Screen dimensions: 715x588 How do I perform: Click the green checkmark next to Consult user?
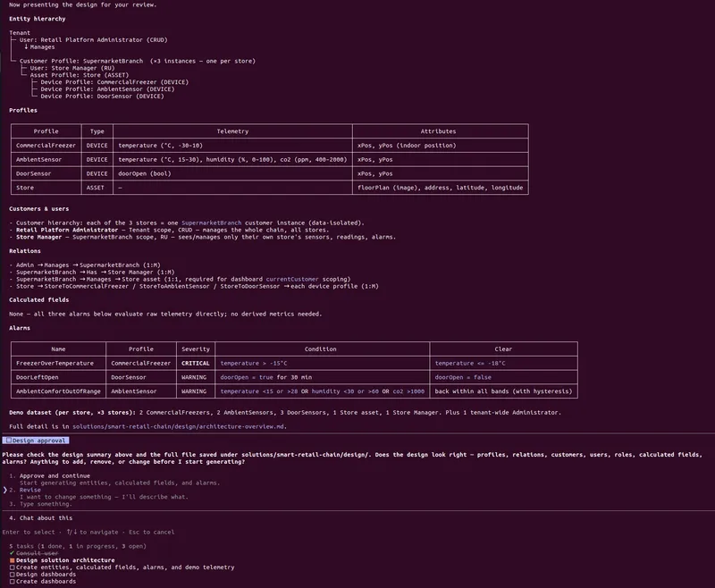click(x=12, y=553)
